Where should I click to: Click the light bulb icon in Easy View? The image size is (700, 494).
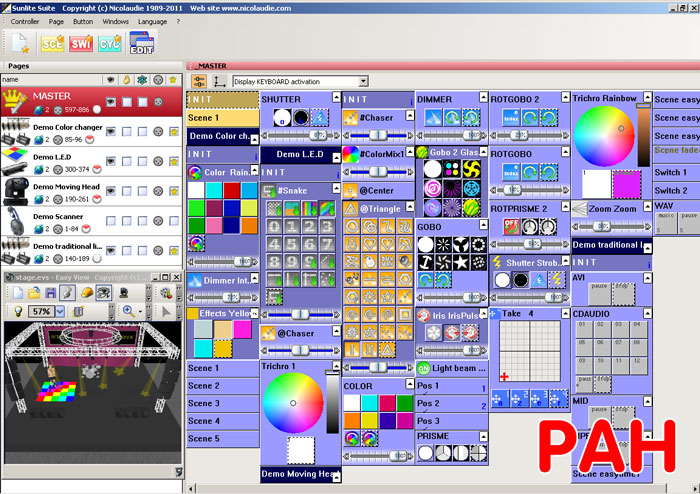18,311
